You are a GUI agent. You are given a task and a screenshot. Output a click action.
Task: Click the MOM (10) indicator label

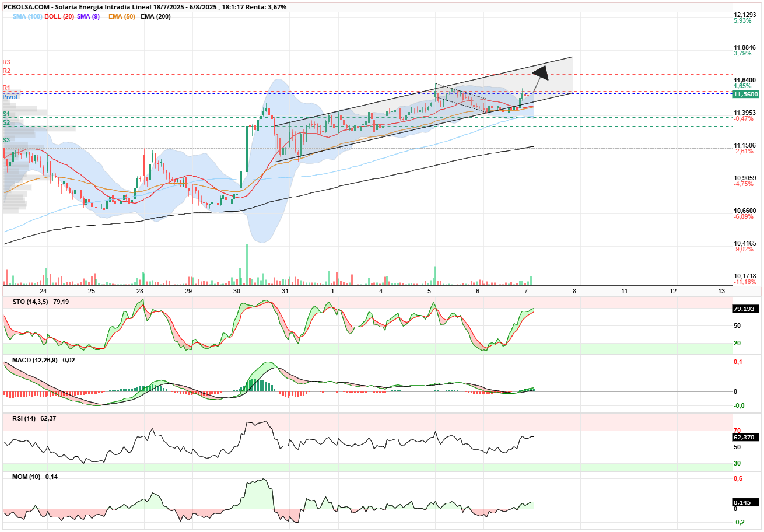(26, 477)
